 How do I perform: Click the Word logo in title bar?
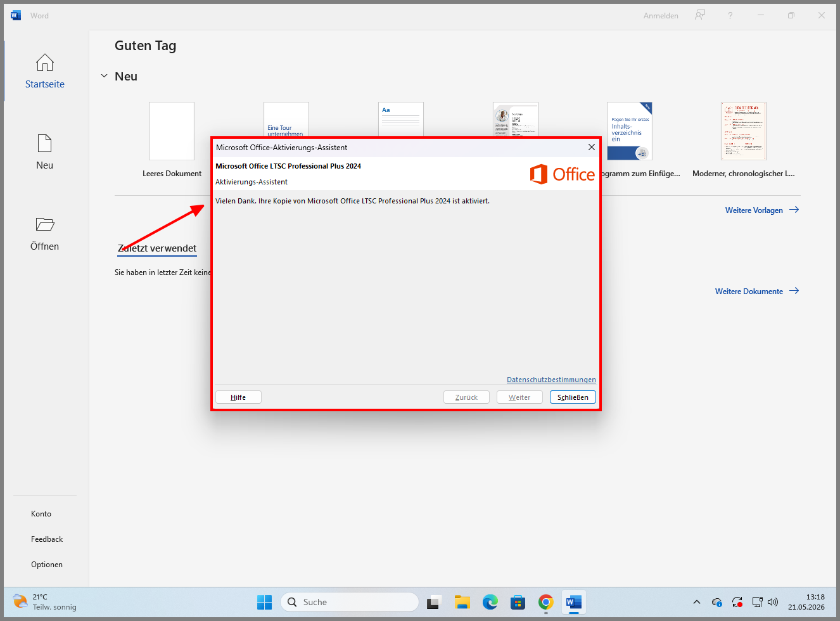[16, 15]
